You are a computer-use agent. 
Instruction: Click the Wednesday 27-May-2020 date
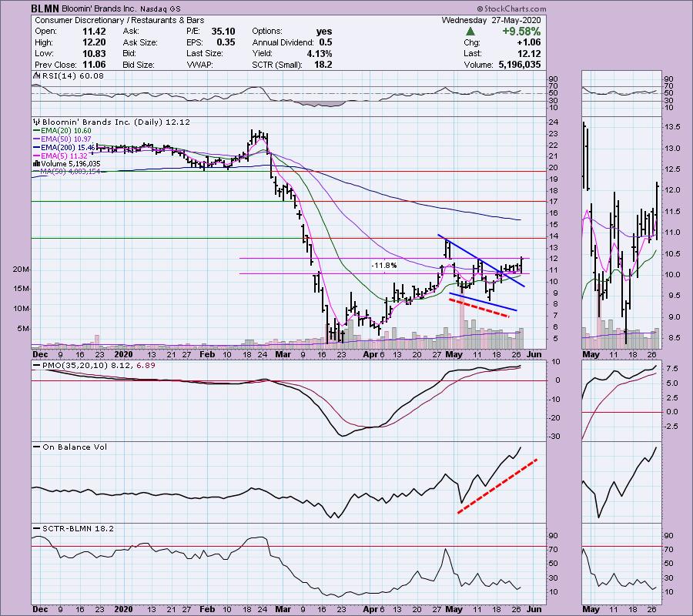click(x=491, y=20)
